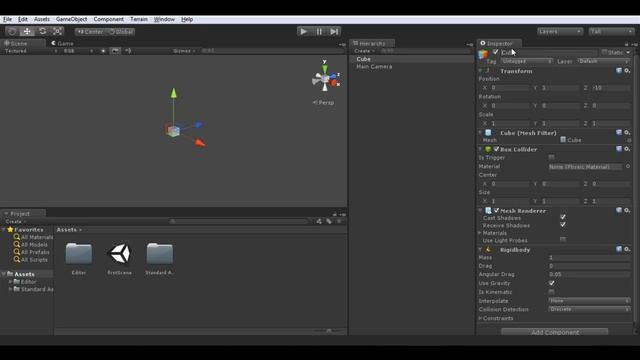Click physic material object picker circle
This screenshot has height=360, width=640.
pyautogui.click(x=628, y=167)
